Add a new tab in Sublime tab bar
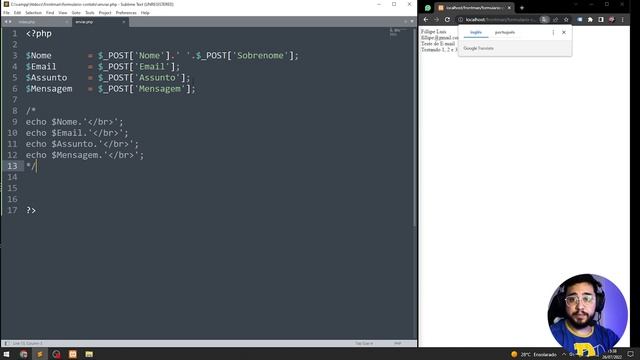This screenshot has width=640, height=360. coord(405,22)
